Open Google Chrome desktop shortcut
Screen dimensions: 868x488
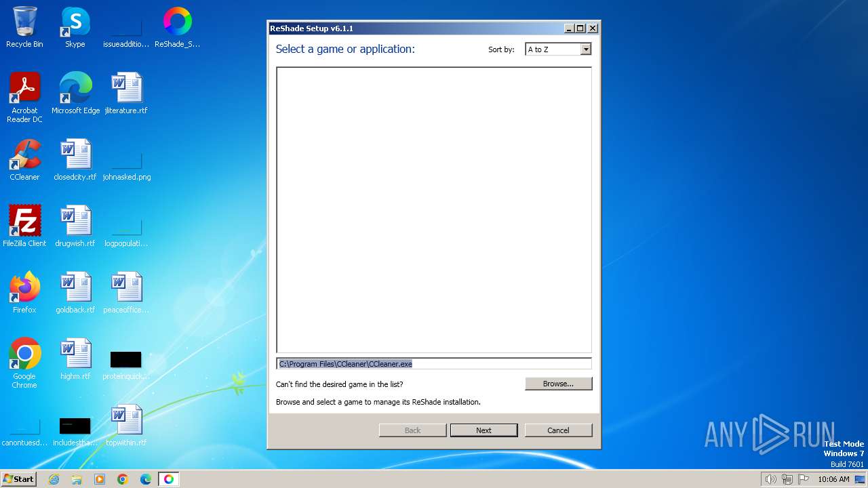tap(24, 363)
